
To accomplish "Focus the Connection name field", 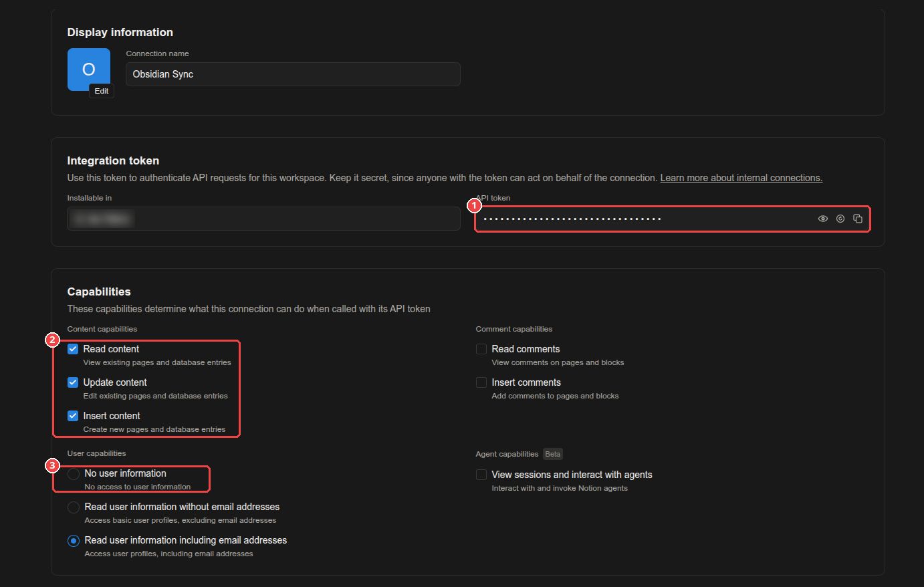I will click(x=293, y=74).
